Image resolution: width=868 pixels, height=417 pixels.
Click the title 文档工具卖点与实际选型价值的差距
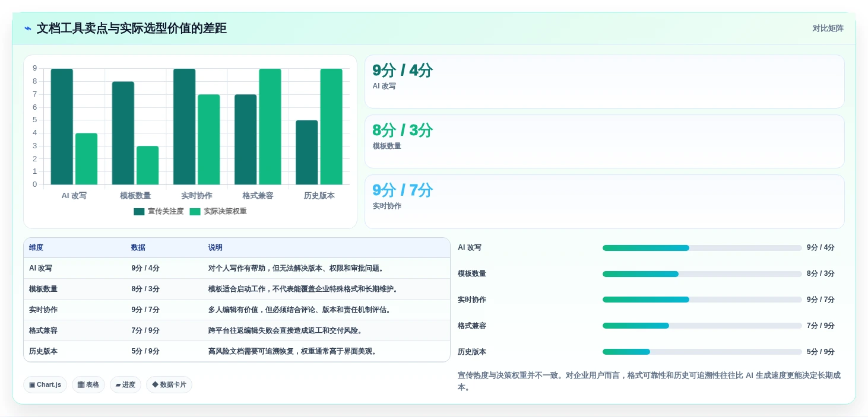pyautogui.click(x=132, y=28)
